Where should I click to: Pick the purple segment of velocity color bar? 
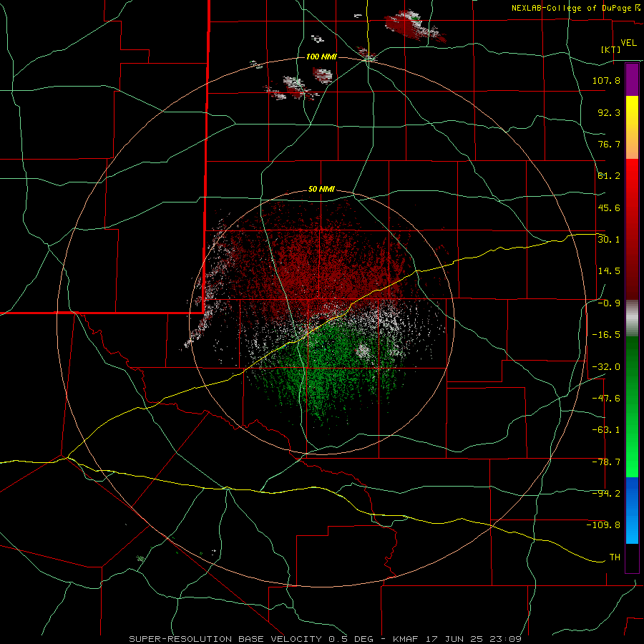tap(632, 79)
